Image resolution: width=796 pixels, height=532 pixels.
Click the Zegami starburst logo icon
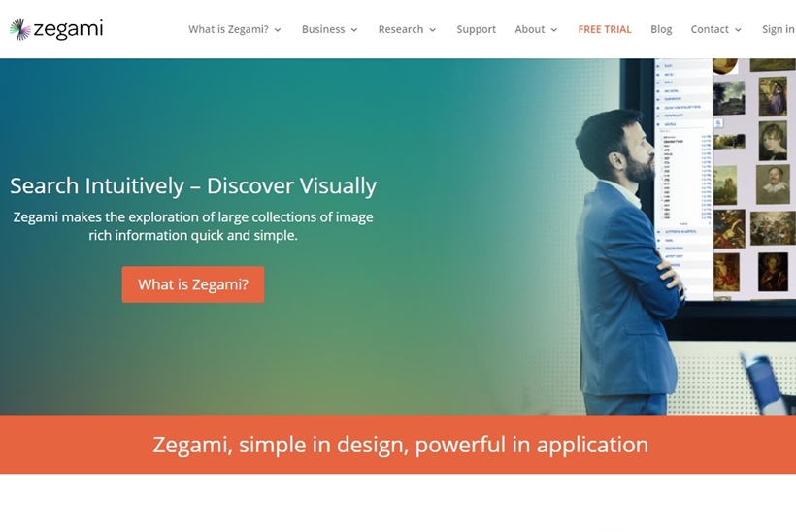[x=19, y=29]
